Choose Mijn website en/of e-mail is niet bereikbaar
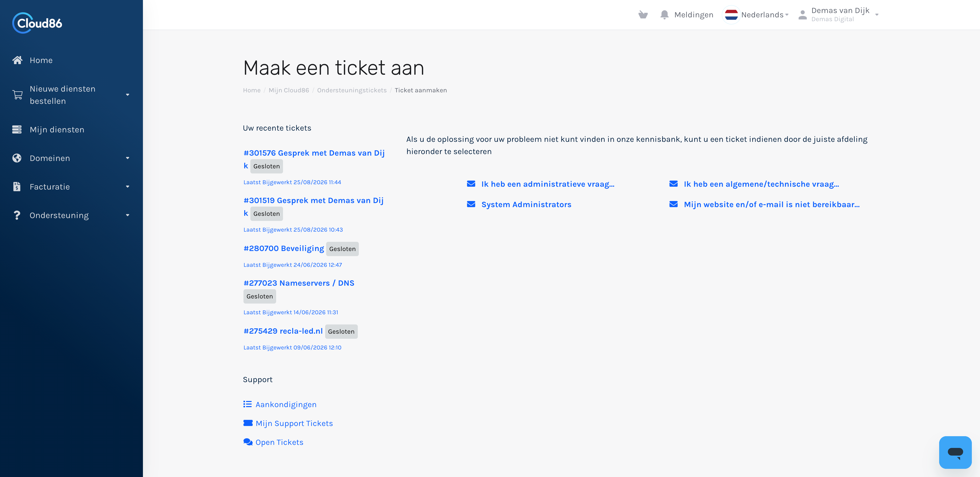Screen dimensions: 980x477 (771, 205)
